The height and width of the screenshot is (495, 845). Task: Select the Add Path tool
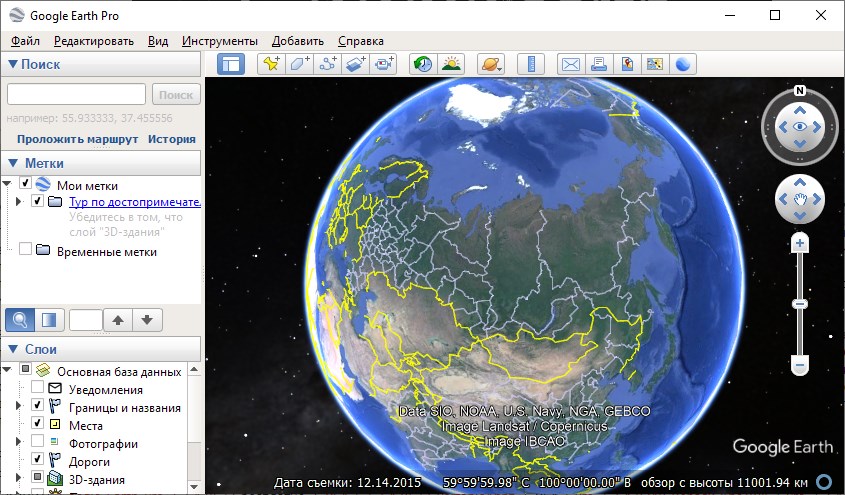(x=328, y=64)
